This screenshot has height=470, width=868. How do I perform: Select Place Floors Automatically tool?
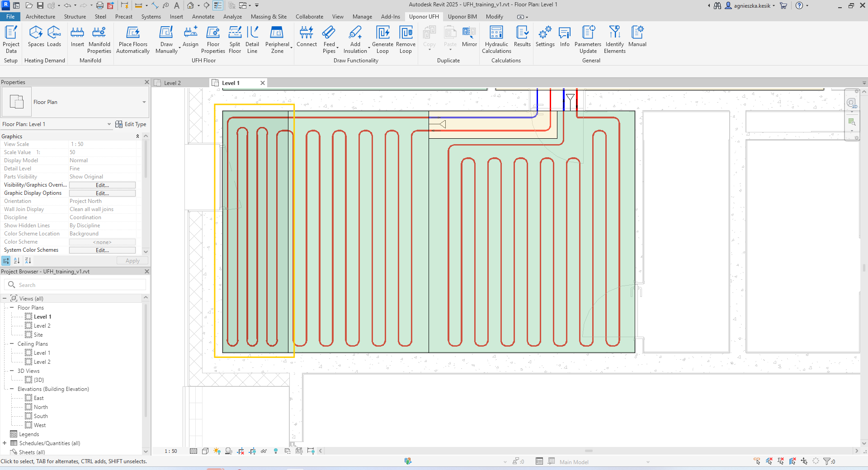(x=133, y=39)
